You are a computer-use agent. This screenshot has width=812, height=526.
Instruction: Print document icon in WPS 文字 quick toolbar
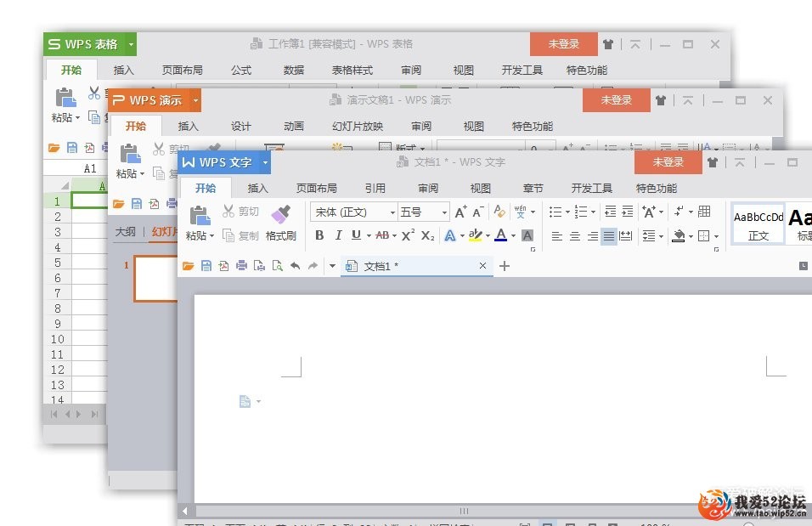(x=241, y=266)
